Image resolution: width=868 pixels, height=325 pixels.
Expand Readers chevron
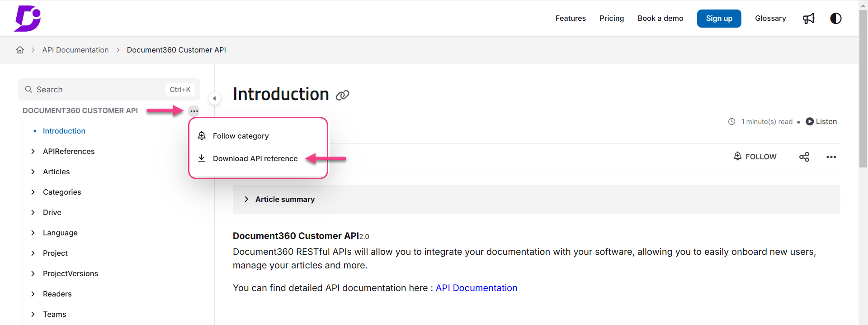coord(33,294)
